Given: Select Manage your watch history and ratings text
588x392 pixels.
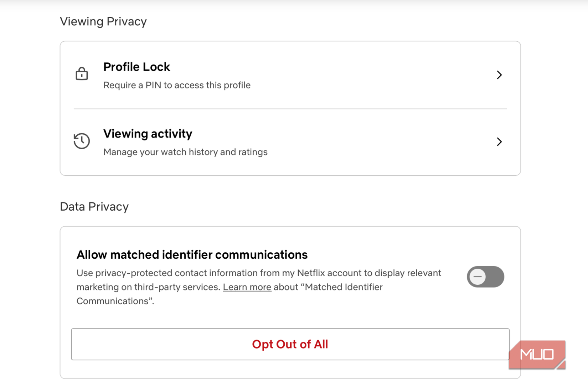Looking at the screenshot, I should tap(185, 152).
